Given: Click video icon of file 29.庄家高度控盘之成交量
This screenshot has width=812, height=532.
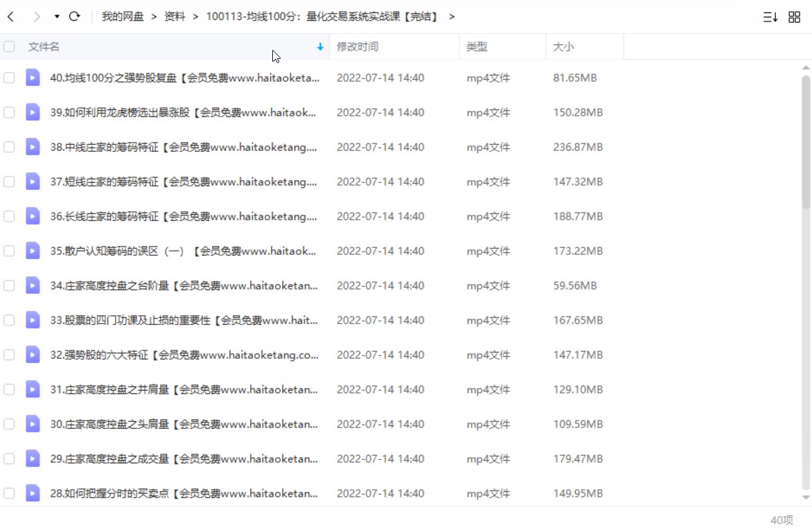Looking at the screenshot, I should click(33, 459).
